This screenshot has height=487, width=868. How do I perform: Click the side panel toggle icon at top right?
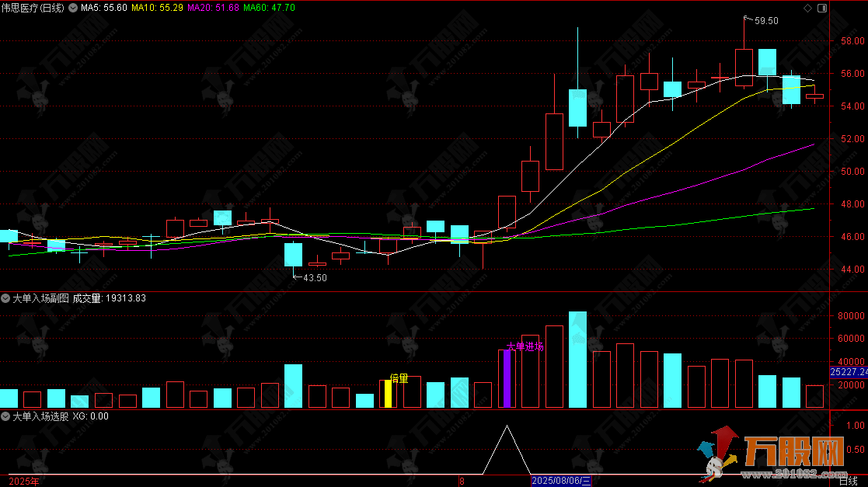tap(822, 8)
